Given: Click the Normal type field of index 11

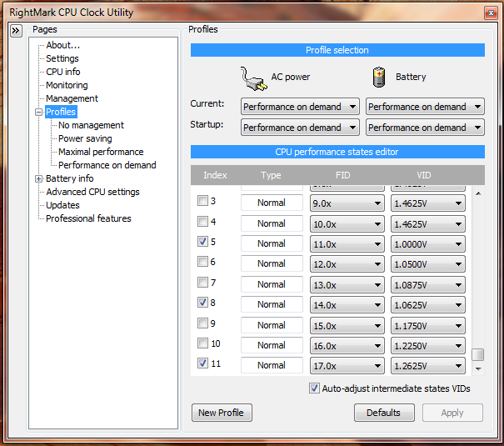Looking at the screenshot, I should 272,365.
